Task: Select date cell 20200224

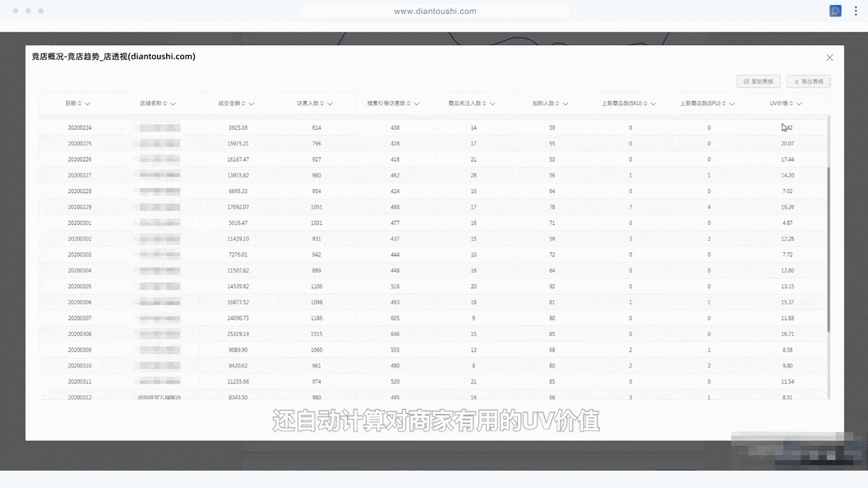Action: pos(80,128)
